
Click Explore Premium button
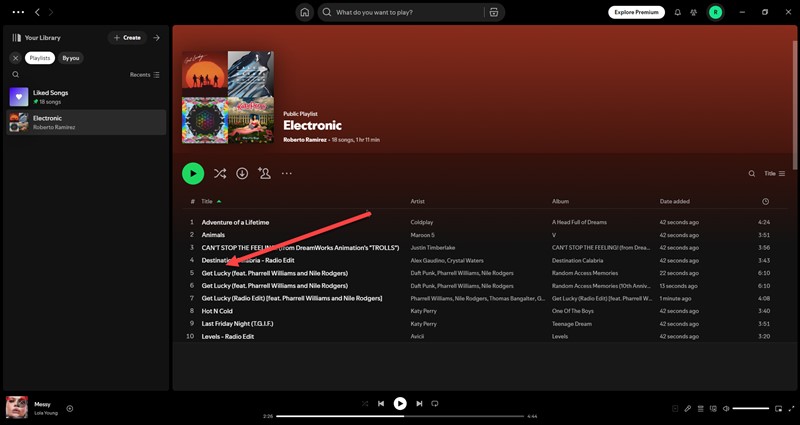click(x=636, y=12)
